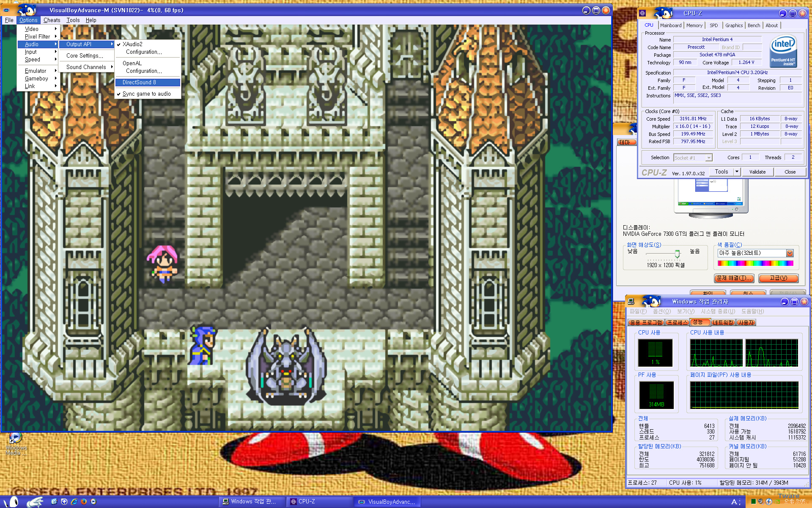The image size is (812, 508).
Task: Adjust the screen resolution slider
Action: click(677, 254)
